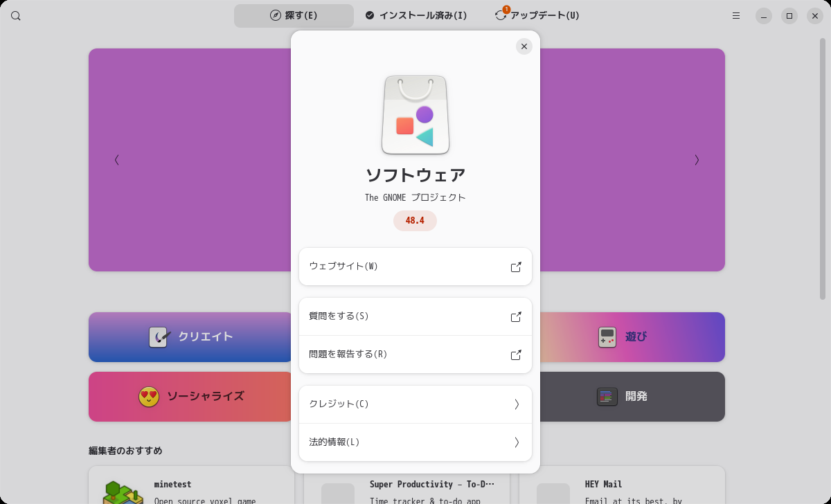
Task: Click the The GNOME プロジェクト developer text
Action: pyautogui.click(x=415, y=197)
